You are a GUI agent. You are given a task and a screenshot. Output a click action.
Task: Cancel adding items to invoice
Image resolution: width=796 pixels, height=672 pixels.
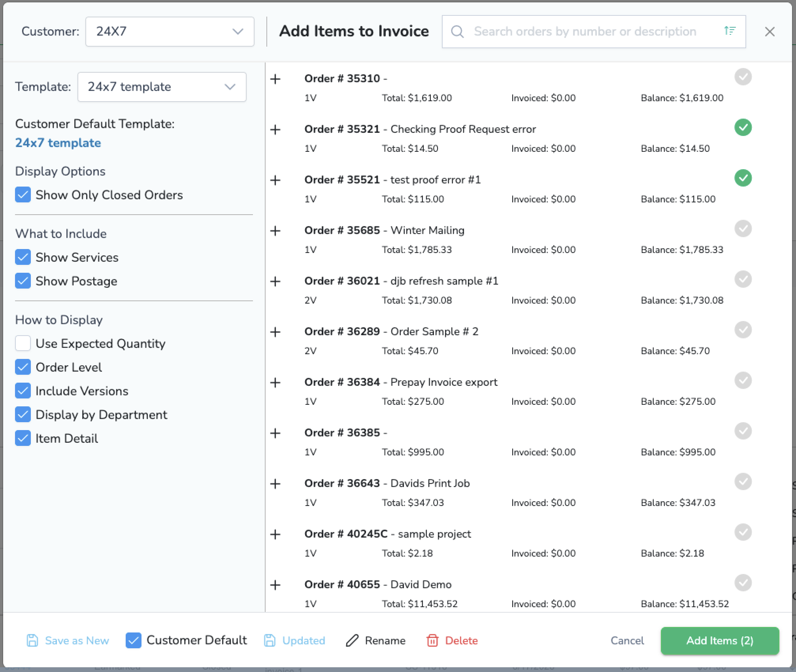(627, 640)
